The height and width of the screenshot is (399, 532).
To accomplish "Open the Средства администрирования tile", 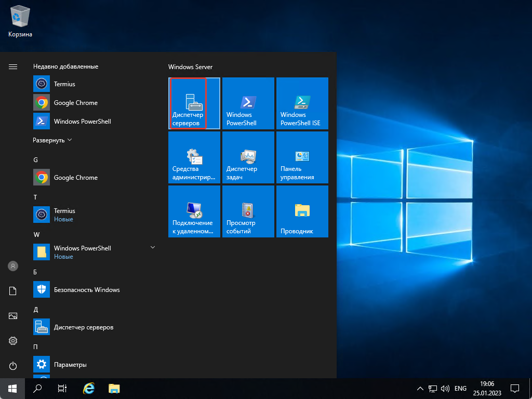I will [194, 157].
